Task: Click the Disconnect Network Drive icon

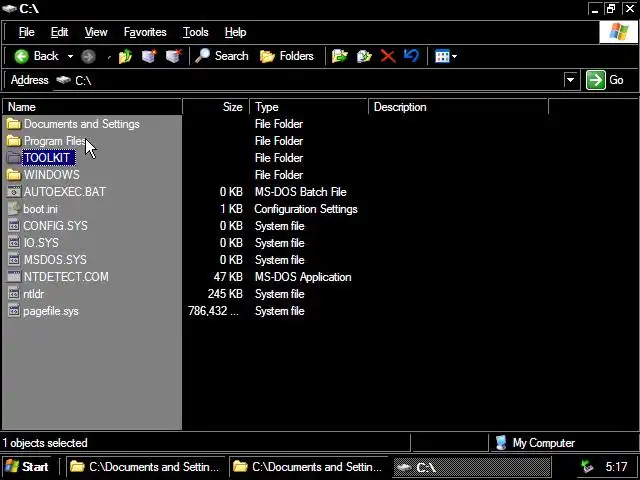Action: click(x=173, y=56)
